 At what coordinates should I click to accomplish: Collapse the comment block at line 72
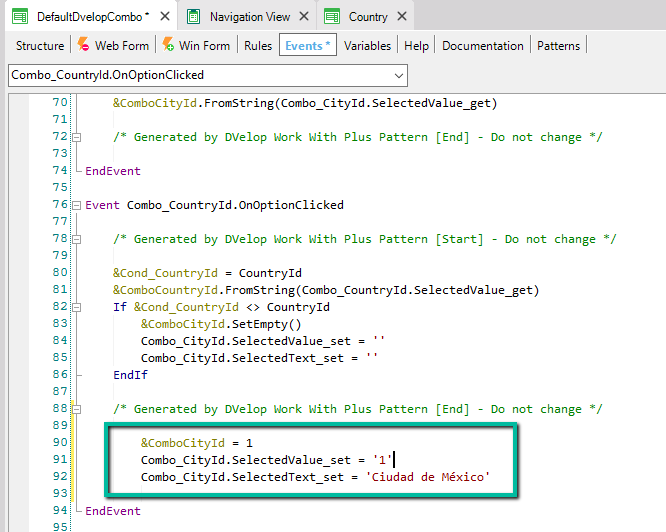click(x=76, y=138)
